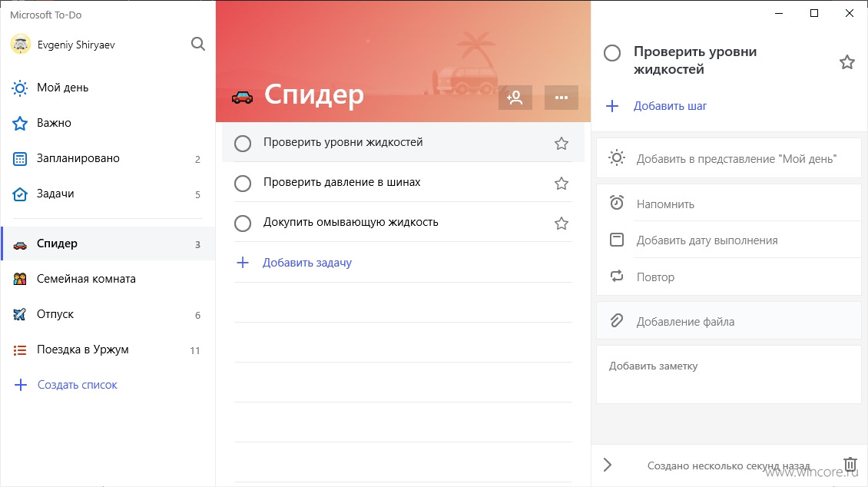Click the car icon beside Спидер in the sidebar
Screen dimensions: 868x487
(20, 244)
